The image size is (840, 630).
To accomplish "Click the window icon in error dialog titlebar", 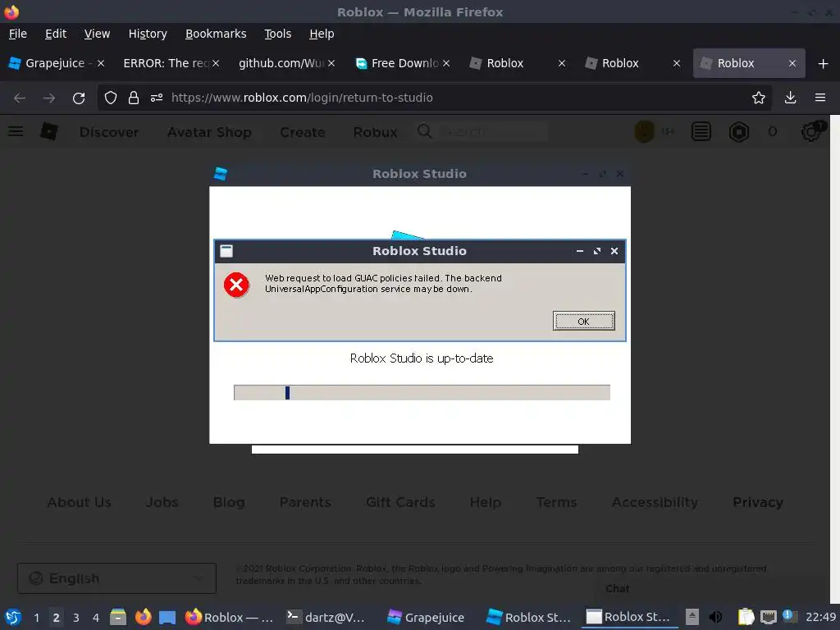I will pos(226,251).
